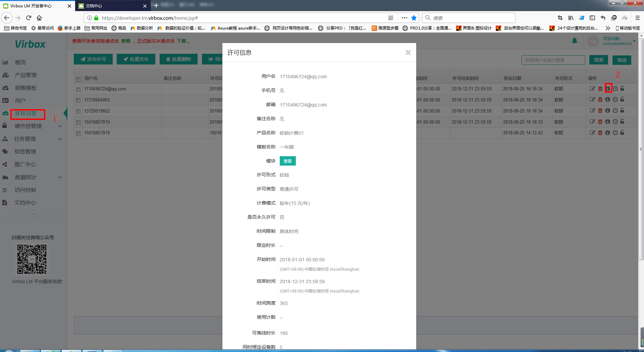Click the 搜索 button
The height and width of the screenshot is (352, 644).
598,60
